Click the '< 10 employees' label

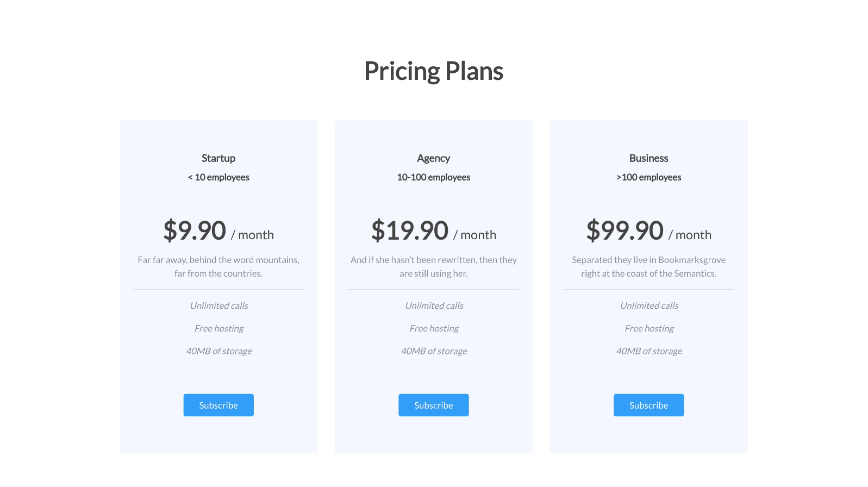[218, 177]
